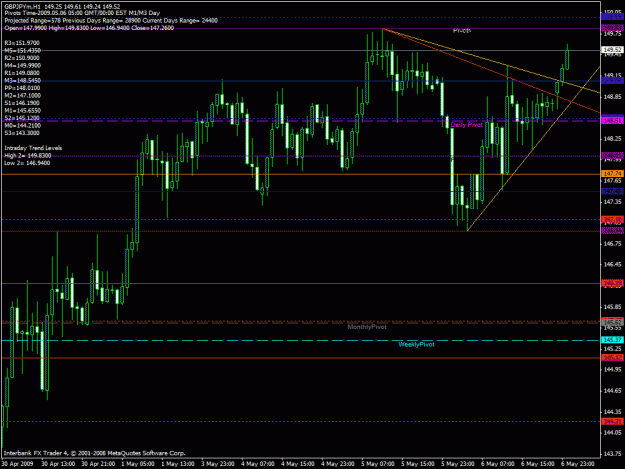
Task: Click the 148.25 price scale value
Action: pos(613,139)
